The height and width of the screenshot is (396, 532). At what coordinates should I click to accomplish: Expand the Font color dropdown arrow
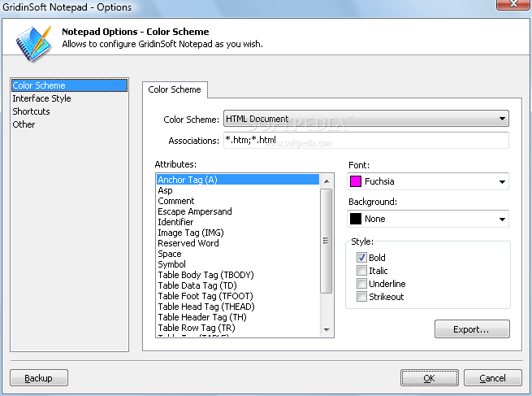[x=502, y=181]
